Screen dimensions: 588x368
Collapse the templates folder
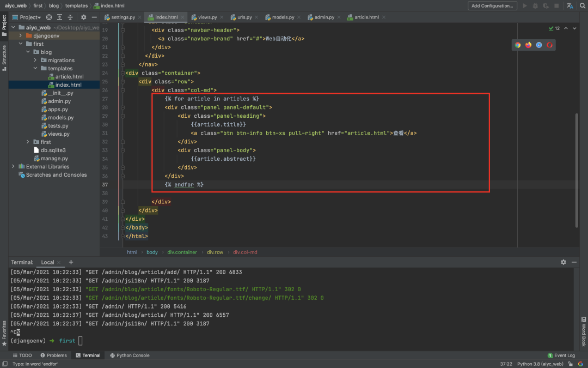point(36,68)
